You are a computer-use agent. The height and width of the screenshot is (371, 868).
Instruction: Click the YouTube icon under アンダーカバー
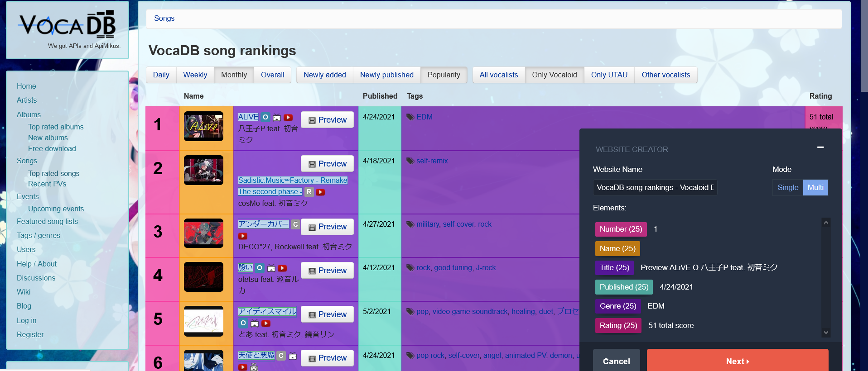click(x=243, y=236)
